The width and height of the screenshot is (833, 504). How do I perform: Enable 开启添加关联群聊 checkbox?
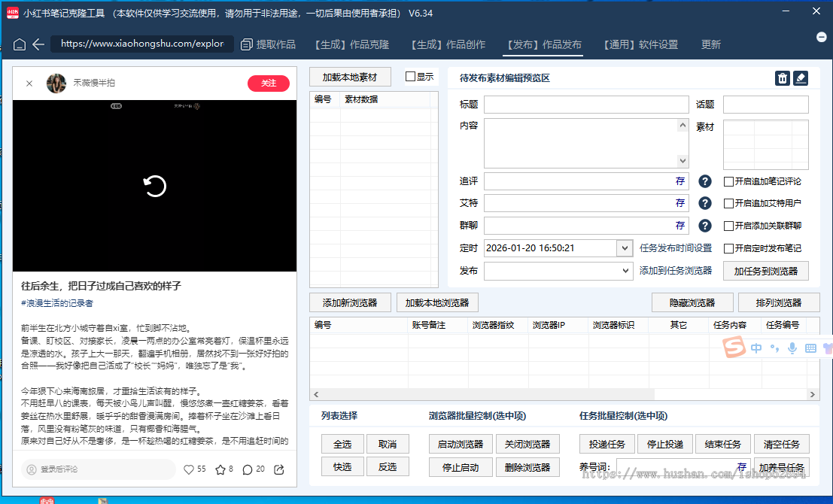click(x=729, y=226)
